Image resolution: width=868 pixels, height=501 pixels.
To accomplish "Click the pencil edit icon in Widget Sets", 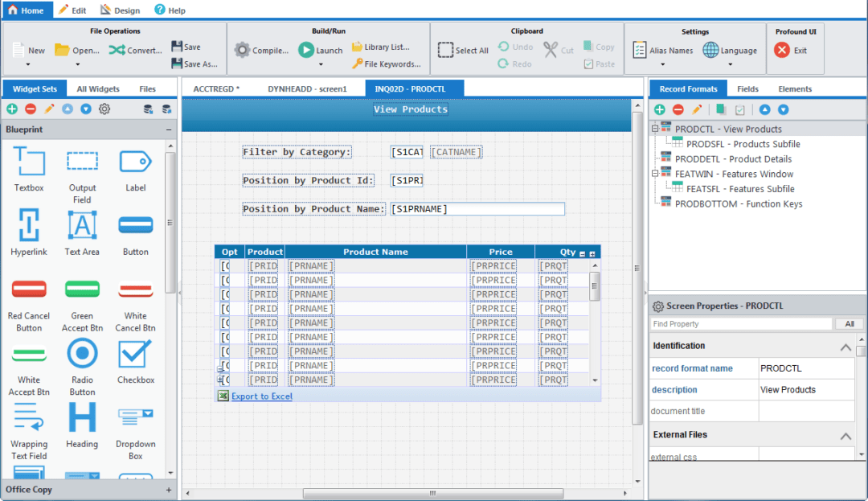I will (x=49, y=109).
